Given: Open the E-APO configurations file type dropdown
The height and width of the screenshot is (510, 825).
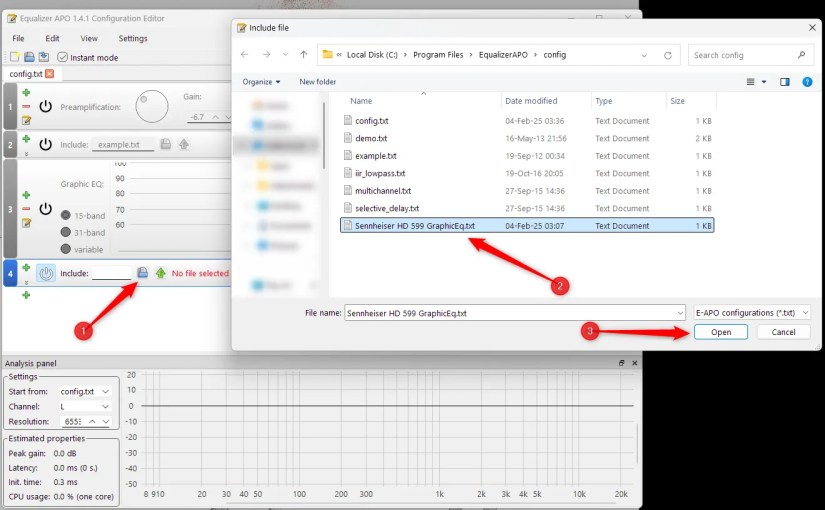Looking at the screenshot, I should (x=752, y=313).
